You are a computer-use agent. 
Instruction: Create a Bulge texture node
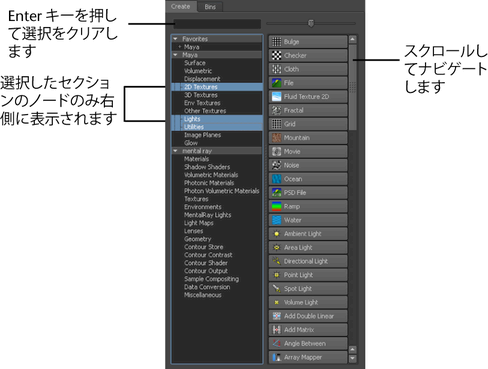click(x=308, y=42)
